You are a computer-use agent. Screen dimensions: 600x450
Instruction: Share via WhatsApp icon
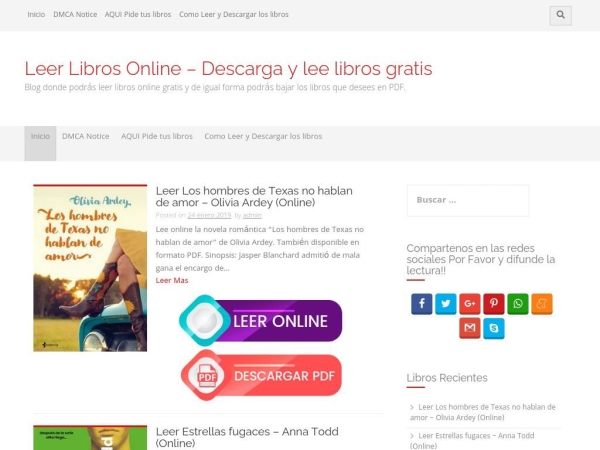coord(518,304)
